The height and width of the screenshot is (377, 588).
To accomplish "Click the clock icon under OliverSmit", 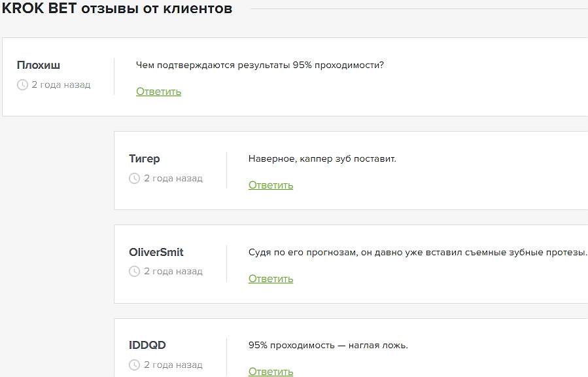I will (135, 272).
